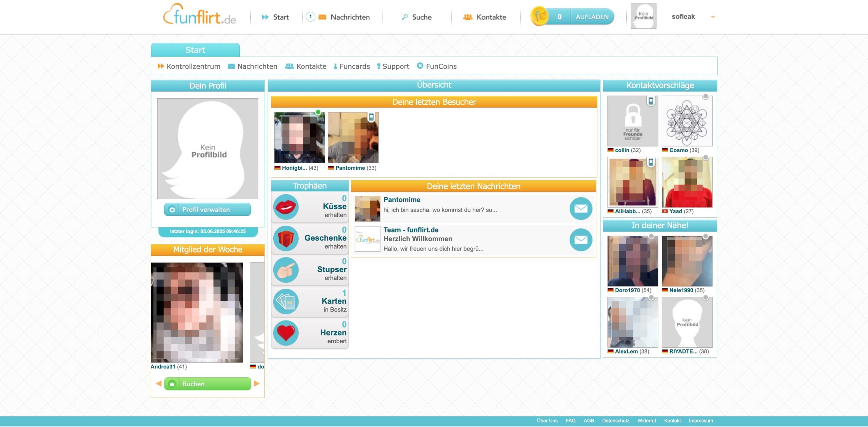Open Kontakt footer link

672,421
